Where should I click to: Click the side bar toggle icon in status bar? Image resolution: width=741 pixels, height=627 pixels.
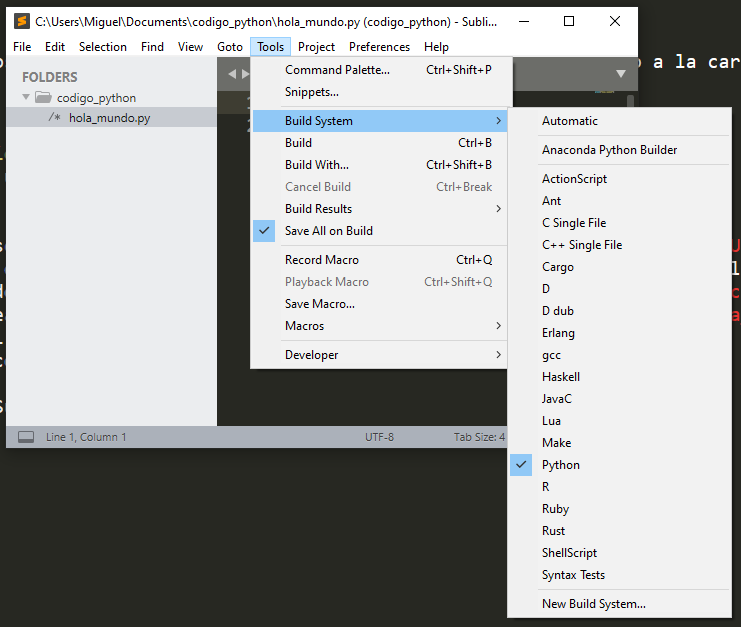tap(26, 437)
